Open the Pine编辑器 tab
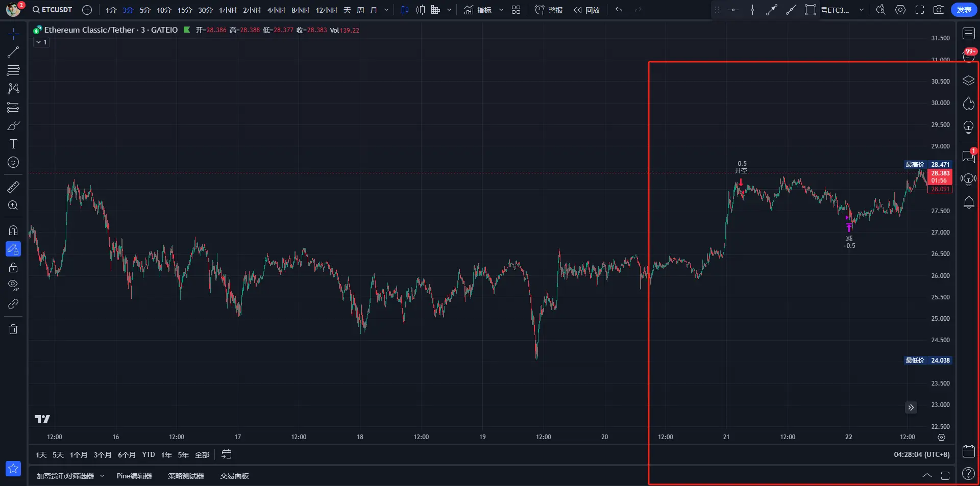The image size is (980, 486). click(134, 476)
